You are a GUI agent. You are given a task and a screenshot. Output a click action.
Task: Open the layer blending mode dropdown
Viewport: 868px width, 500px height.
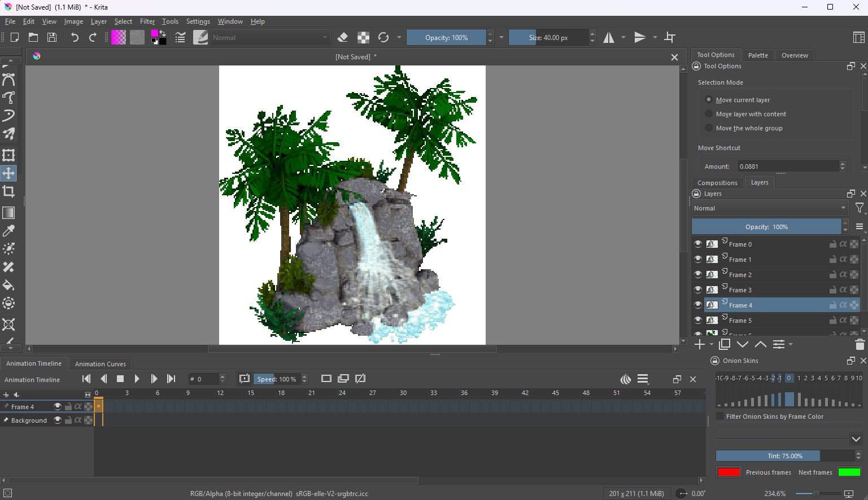770,208
